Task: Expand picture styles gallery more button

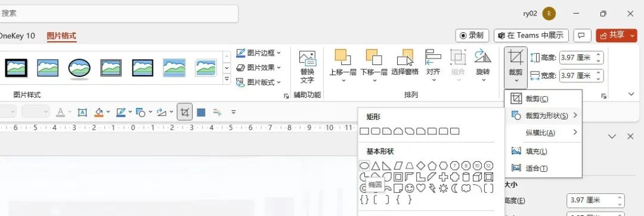Action: tap(227, 78)
